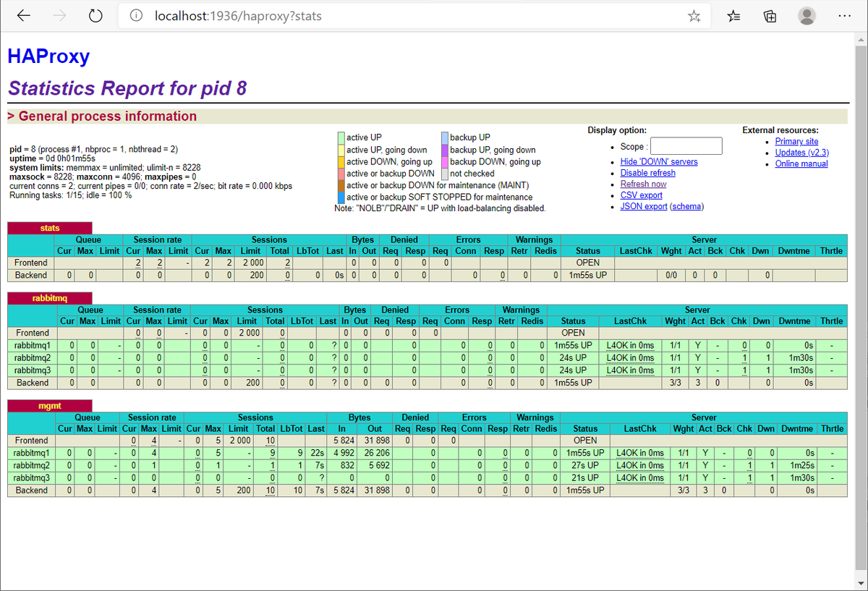Click the not checked grey legend swatch
The width and height of the screenshot is (868, 591).
tap(445, 174)
